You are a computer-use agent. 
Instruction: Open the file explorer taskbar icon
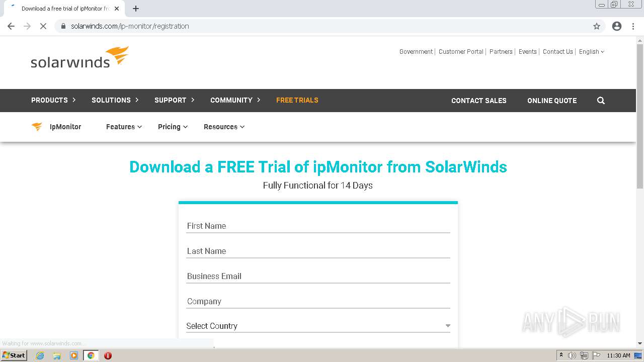click(x=57, y=355)
